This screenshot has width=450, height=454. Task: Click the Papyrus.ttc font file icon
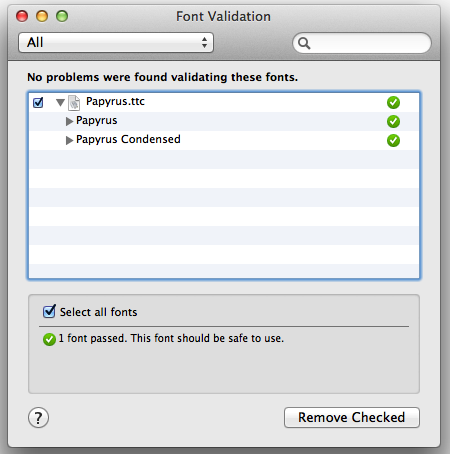pos(74,103)
